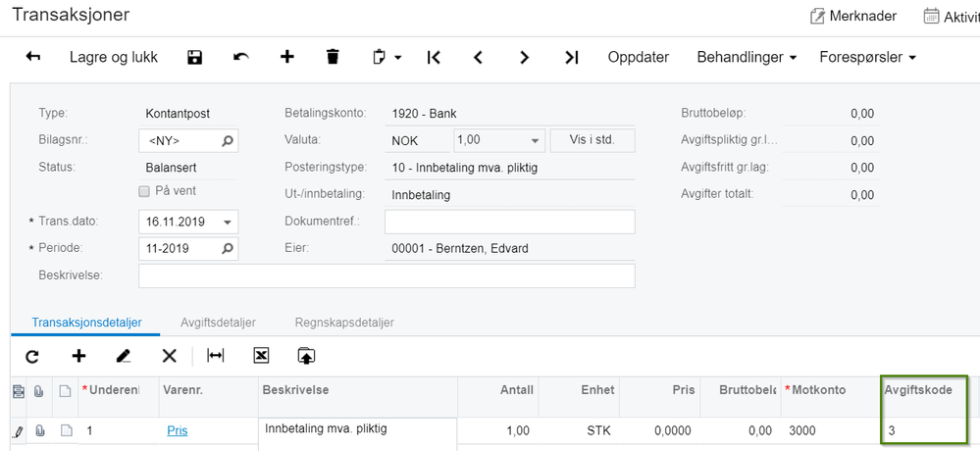This screenshot has width=980, height=451.
Task: Go to the last record
Action: [x=571, y=57]
